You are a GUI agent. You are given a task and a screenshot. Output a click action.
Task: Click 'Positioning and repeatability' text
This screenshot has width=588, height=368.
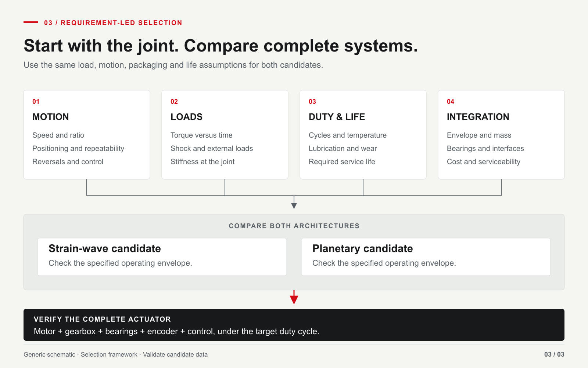coord(78,149)
